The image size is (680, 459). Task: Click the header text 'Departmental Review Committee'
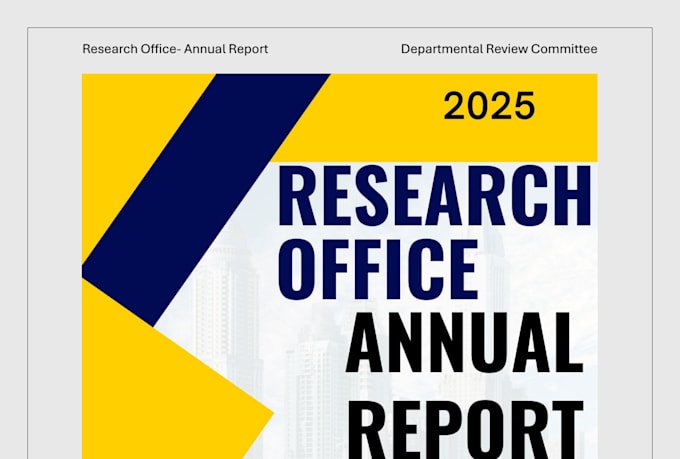point(499,49)
